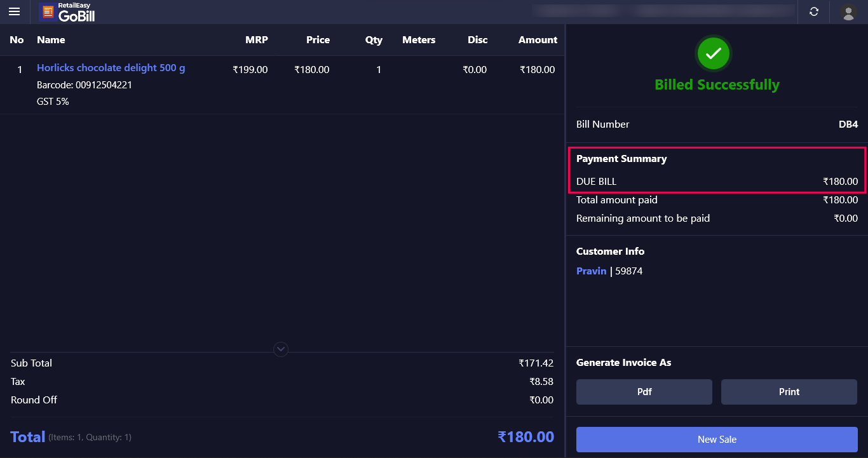Image resolution: width=868 pixels, height=458 pixels.
Task: Click the RetailEasy GoBill logo
Action: coord(67,12)
